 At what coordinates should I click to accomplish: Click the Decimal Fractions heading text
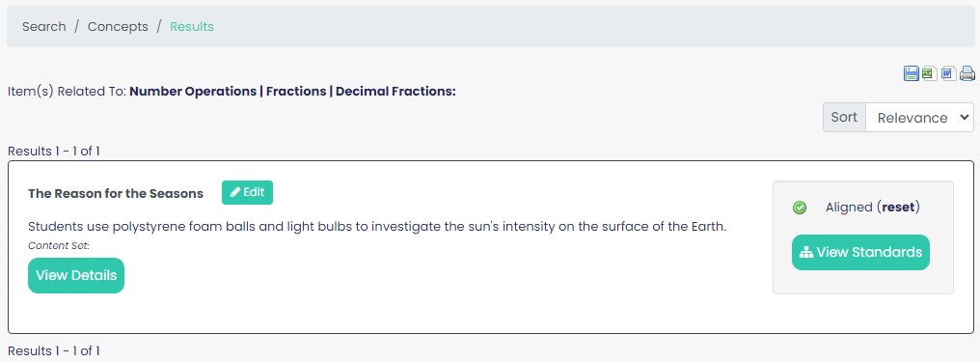click(x=395, y=92)
